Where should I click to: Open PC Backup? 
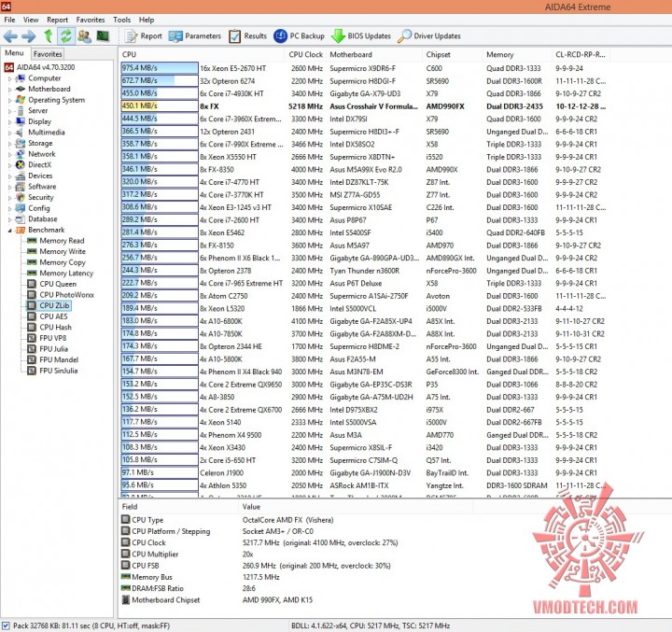(x=300, y=36)
